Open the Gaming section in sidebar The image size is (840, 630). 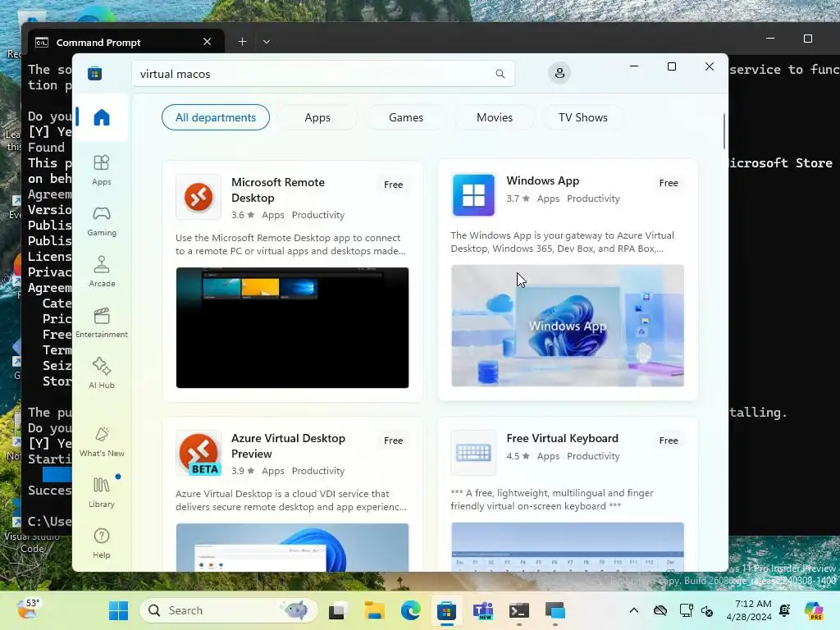pyautogui.click(x=102, y=221)
